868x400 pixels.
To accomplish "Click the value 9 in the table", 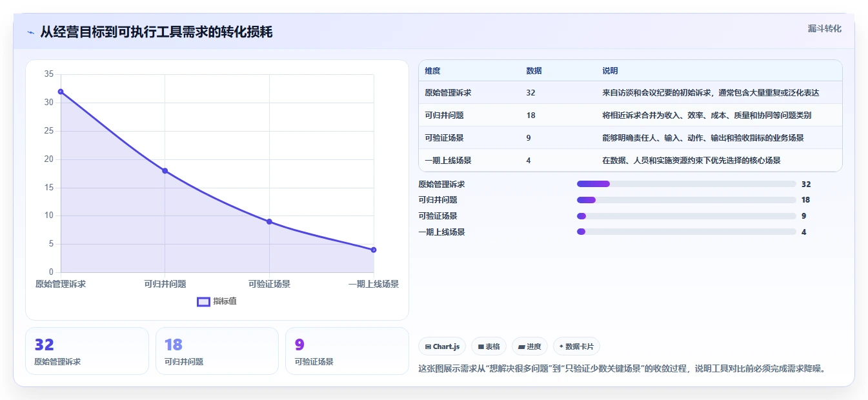I will pyautogui.click(x=529, y=137).
